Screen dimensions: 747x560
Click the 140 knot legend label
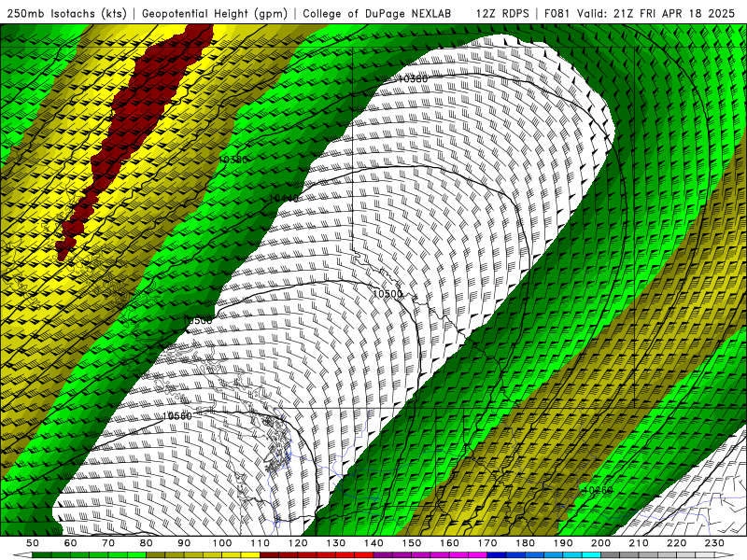coord(373,543)
